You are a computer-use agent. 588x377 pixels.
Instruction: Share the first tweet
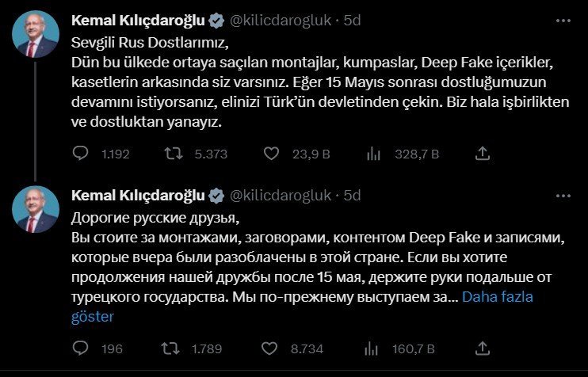(x=481, y=154)
